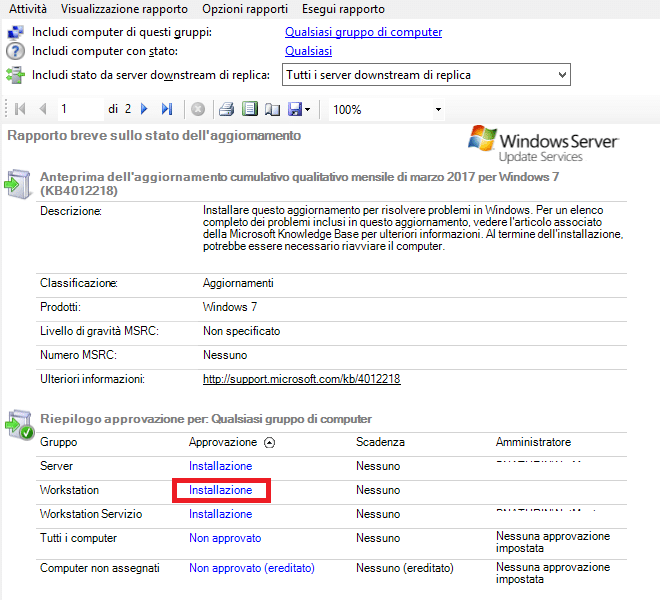Click the approval summary icon

pos(19,424)
